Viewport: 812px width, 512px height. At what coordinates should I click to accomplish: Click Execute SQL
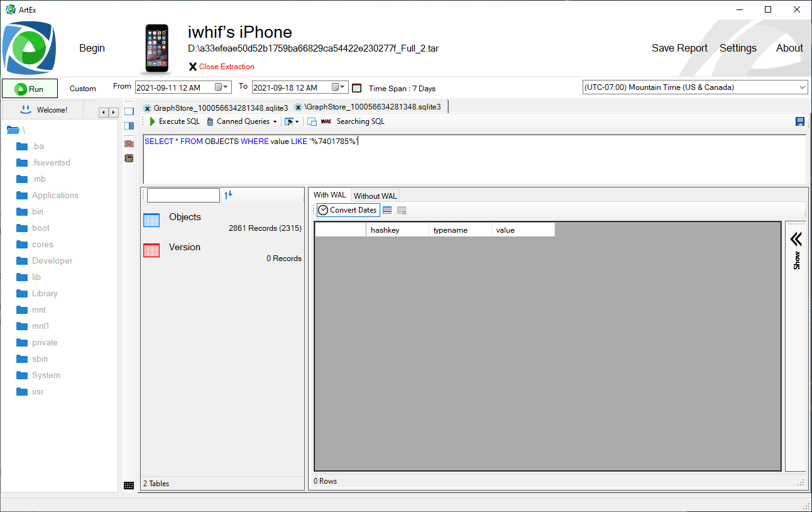point(174,121)
